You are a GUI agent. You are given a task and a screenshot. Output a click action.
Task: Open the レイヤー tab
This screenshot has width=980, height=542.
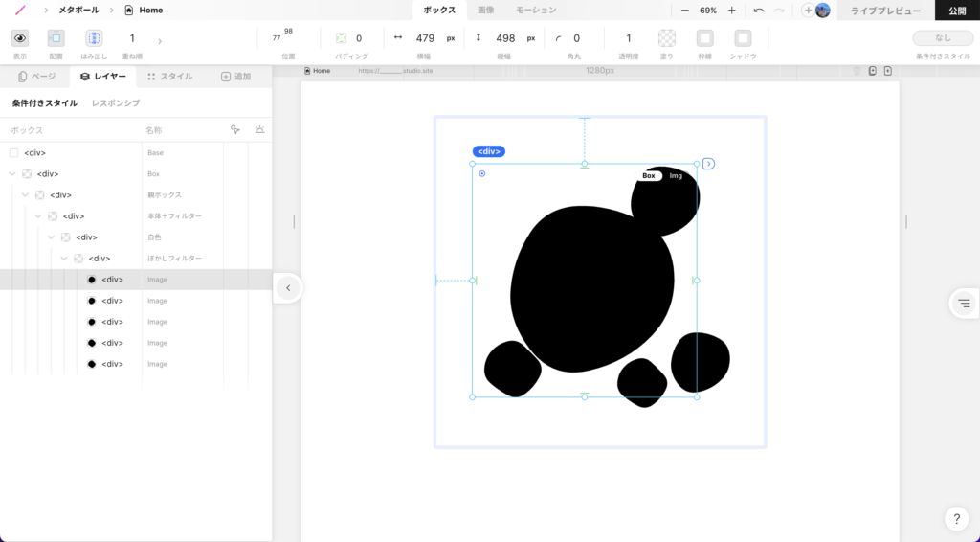click(x=103, y=77)
